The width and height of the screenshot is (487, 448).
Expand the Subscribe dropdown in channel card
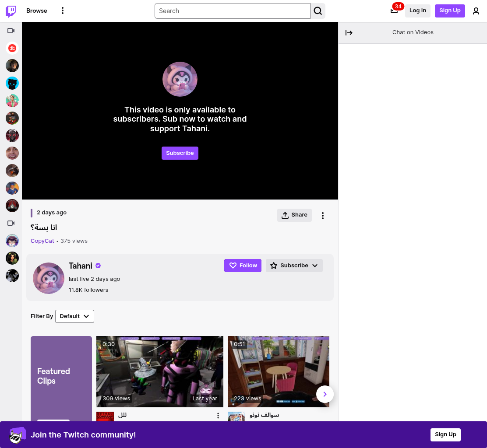click(x=294, y=266)
